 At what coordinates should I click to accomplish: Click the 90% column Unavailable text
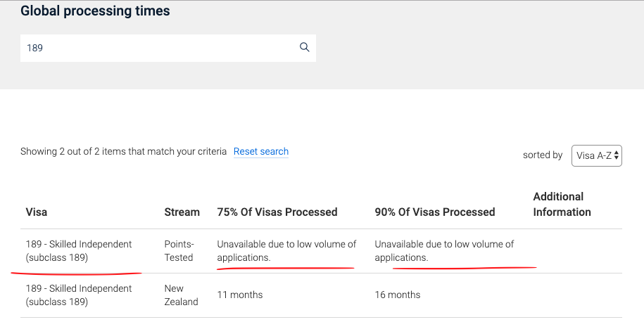tap(444, 250)
